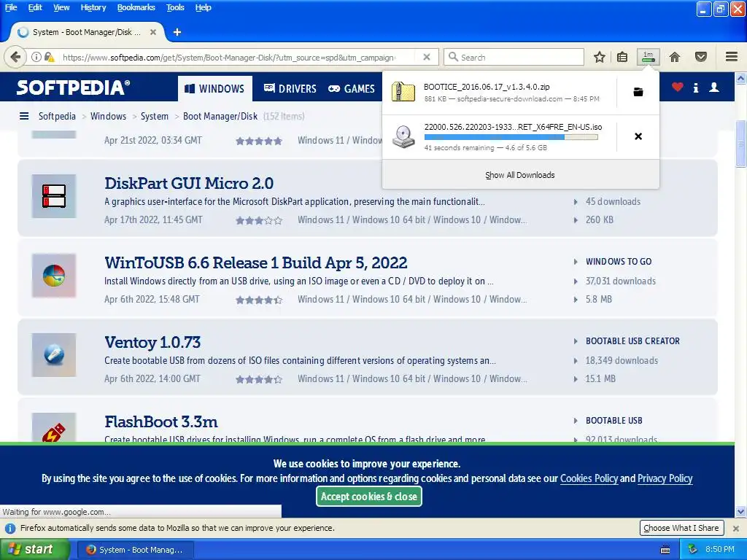This screenshot has height=560, width=747.
Task: Click Show All Downloads
Action: 520,175
